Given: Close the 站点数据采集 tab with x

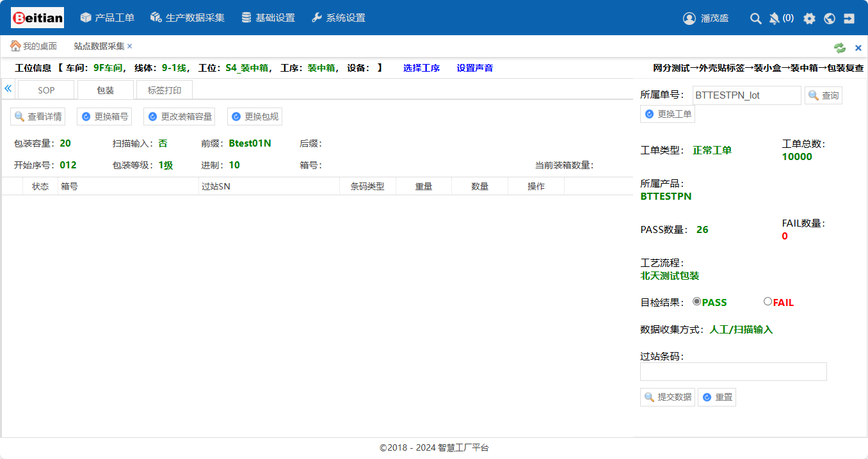Looking at the screenshot, I should pos(130,46).
